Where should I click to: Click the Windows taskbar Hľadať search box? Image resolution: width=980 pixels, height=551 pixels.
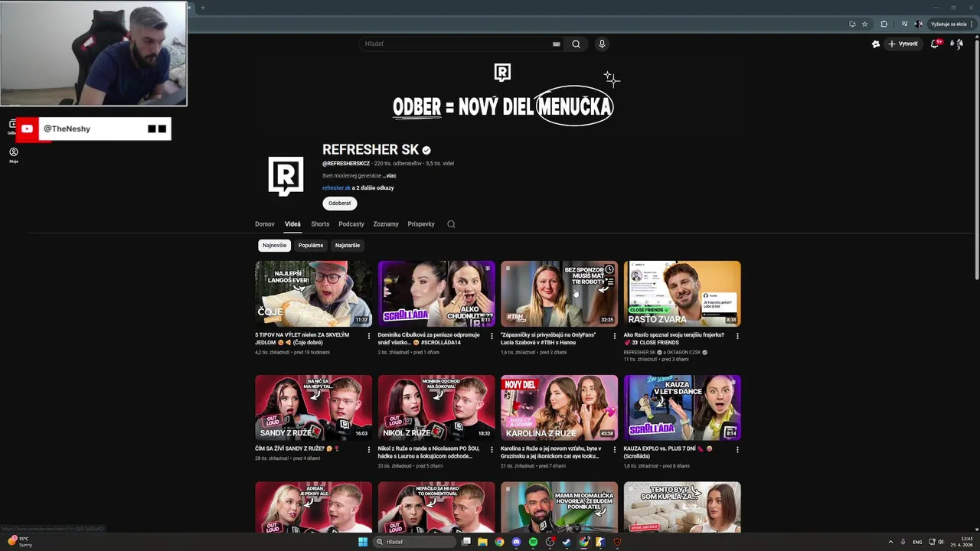click(414, 542)
